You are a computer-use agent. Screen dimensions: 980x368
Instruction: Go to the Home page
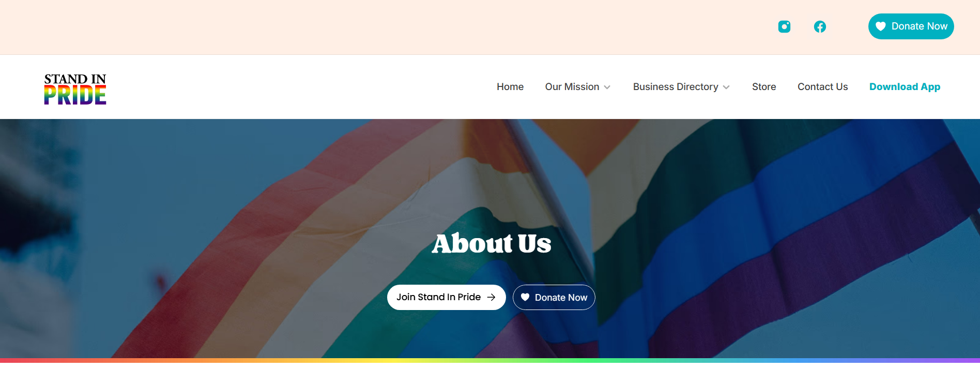coord(510,87)
